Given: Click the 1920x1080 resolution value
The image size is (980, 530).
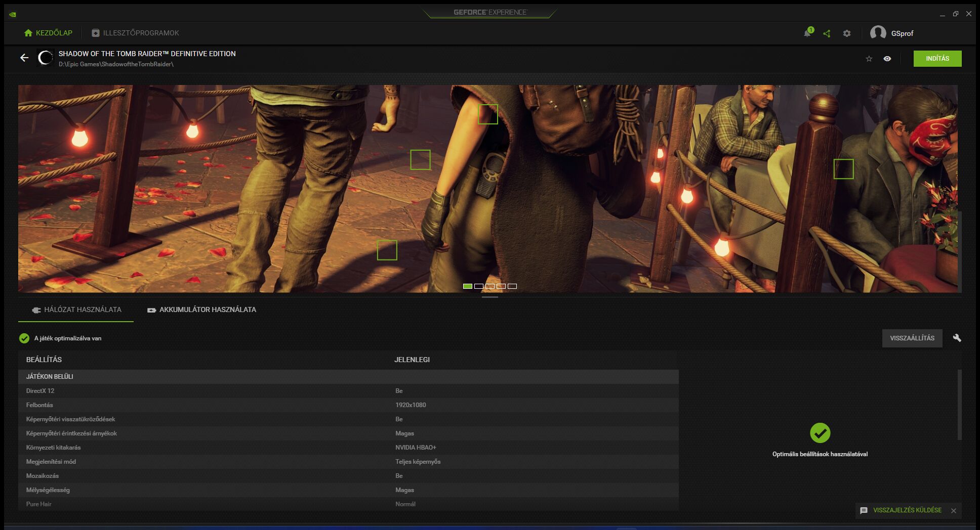Looking at the screenshot, I should pyautogui.click(x=411, y=405).
